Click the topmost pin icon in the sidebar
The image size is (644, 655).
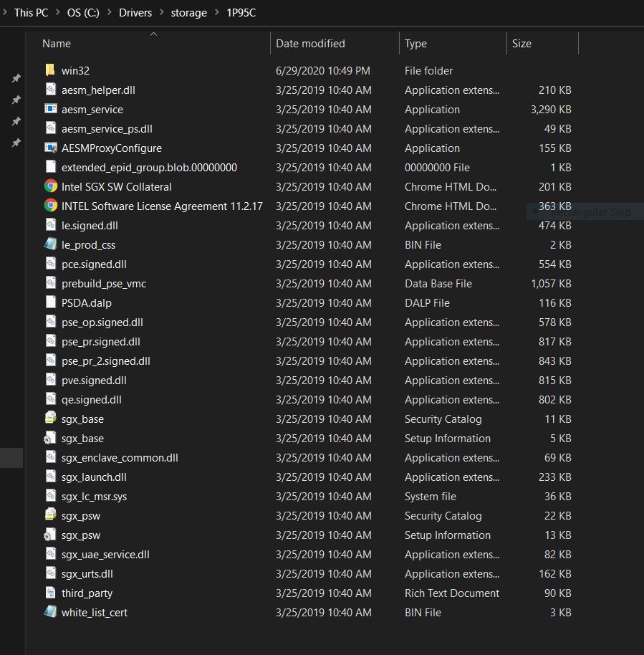16,79
